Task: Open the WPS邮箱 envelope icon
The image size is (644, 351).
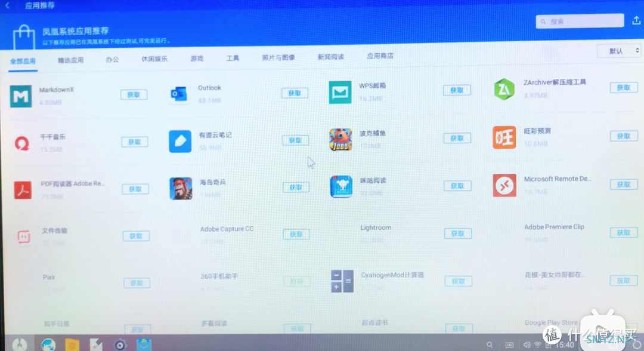Action: click(x=340, y=92)
